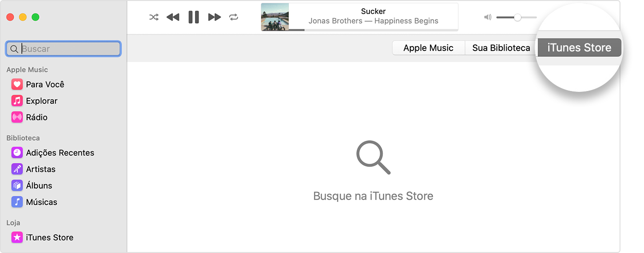Pause the song Sucker
Screen dimensions: 644x253
(194, 17)
